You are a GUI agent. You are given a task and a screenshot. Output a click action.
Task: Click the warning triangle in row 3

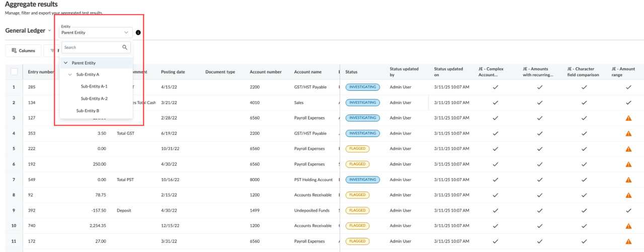(628, 118)
